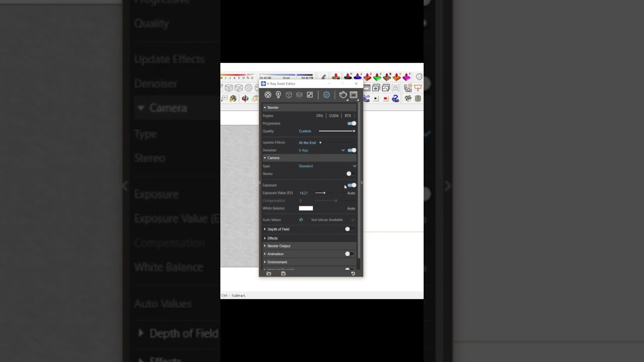The width and height of the screenshot is (644, 362).
Task: Adjust the Exposure Value slider handle
Action: click(324, 193)
